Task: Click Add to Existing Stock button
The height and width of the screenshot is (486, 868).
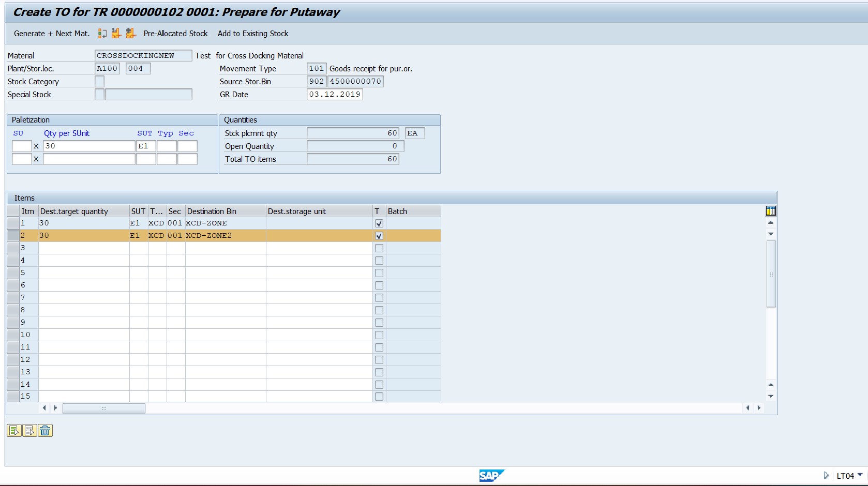Action: (x=253, y=34)
